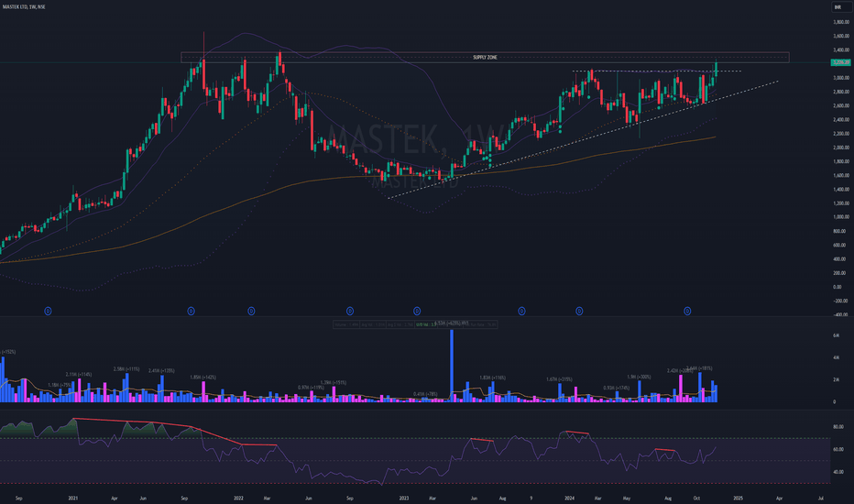
Task: Click the 4M label on the volume axis
Action: point(836,358)
